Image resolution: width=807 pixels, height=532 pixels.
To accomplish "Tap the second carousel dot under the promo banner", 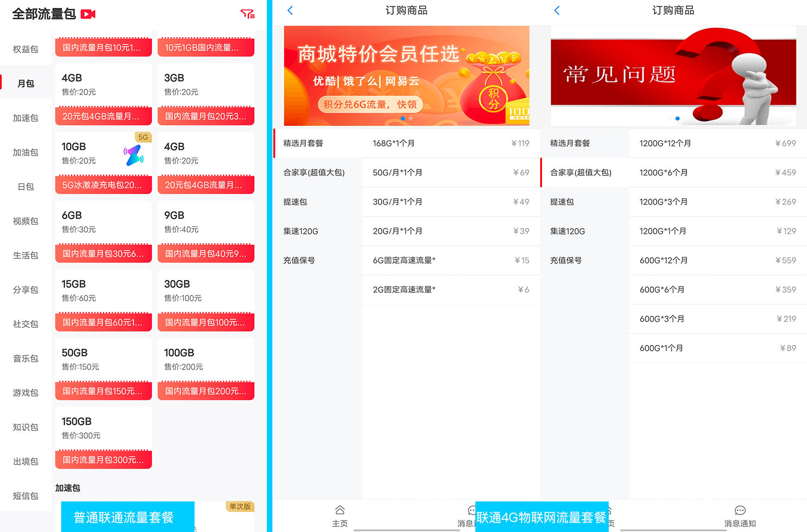I will tap(410, 119).
